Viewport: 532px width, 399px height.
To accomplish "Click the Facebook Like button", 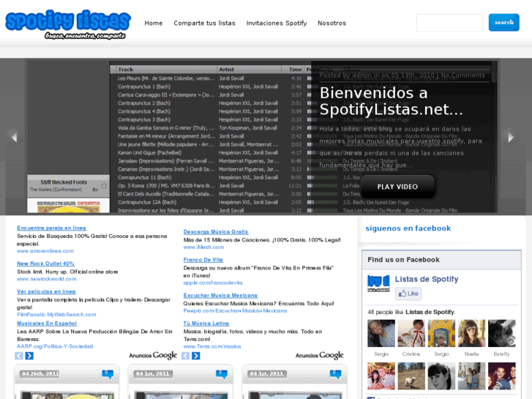I will coord(408,294).
